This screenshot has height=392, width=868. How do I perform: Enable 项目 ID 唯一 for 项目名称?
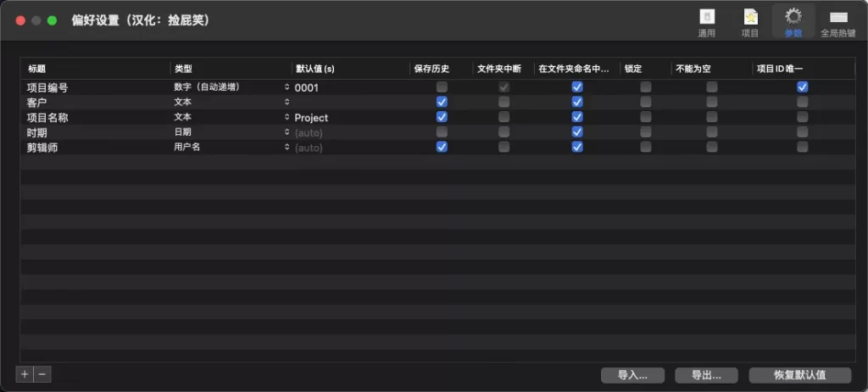(x=803, y=117)
